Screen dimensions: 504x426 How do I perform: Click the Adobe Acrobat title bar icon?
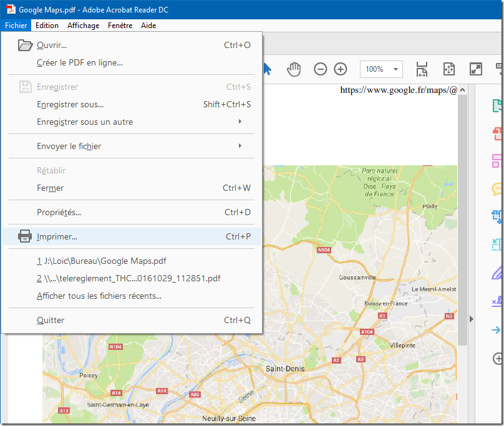point(11,9)
